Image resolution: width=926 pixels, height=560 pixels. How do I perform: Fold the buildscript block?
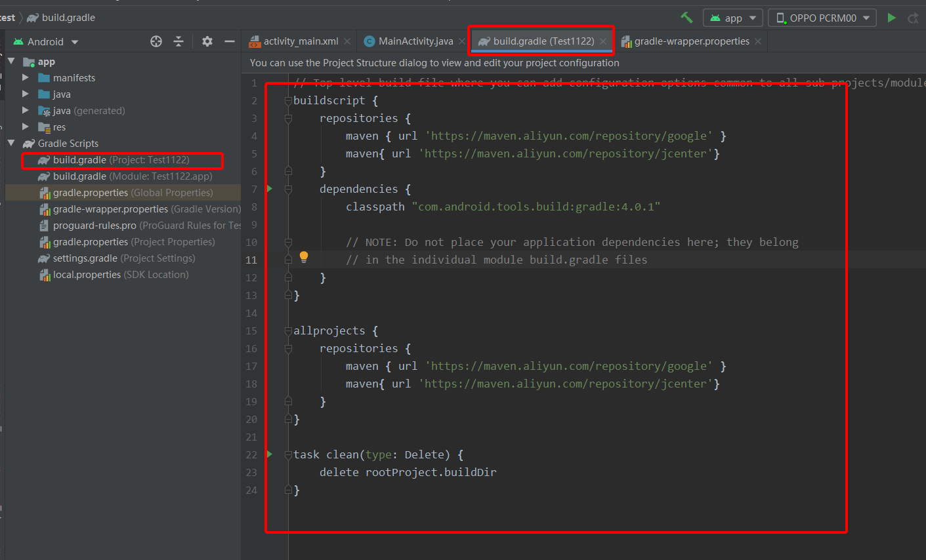coord(288,101)
